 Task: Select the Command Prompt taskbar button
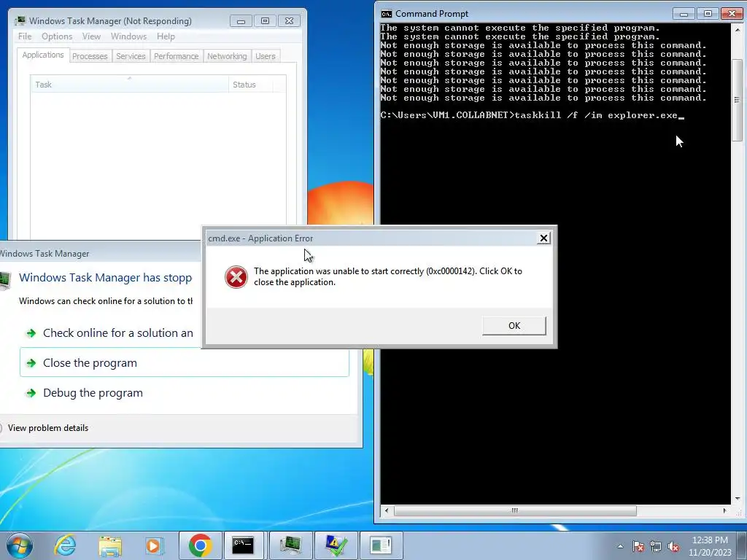pyautogui.click(x=243, y=545)
